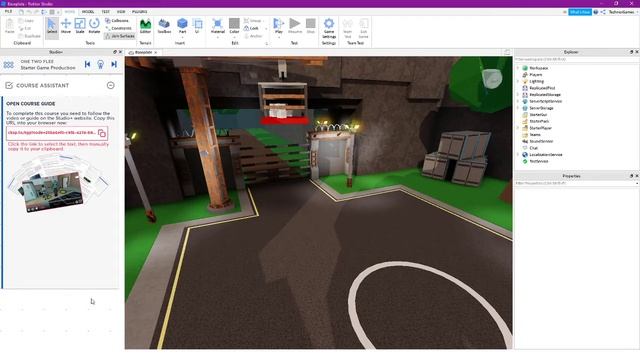Select Players in Explorer
Image resolution: width=640 pixels, height=360 pixels.
536,75
